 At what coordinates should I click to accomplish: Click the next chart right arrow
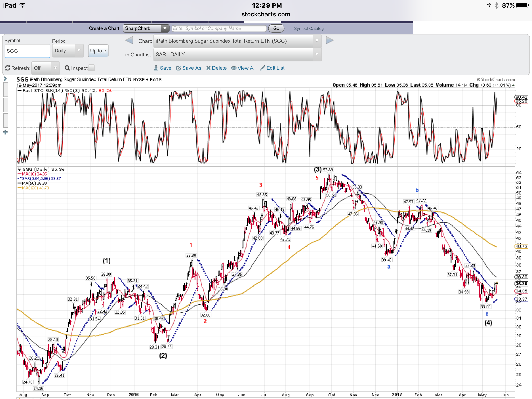point(329,41)
